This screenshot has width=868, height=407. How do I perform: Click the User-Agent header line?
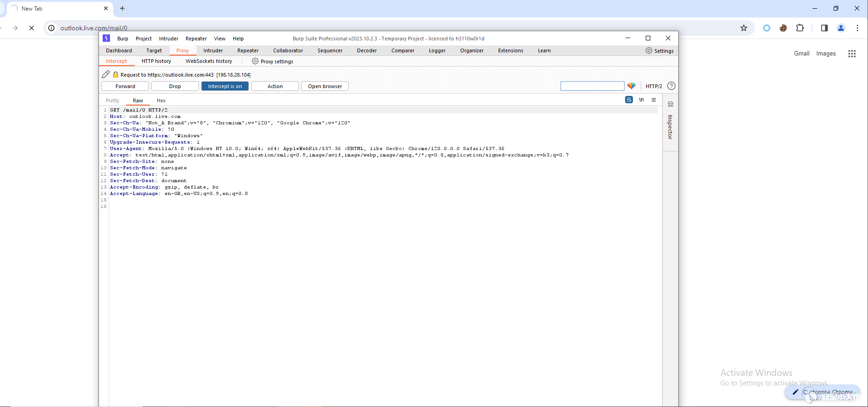(307, 149)
